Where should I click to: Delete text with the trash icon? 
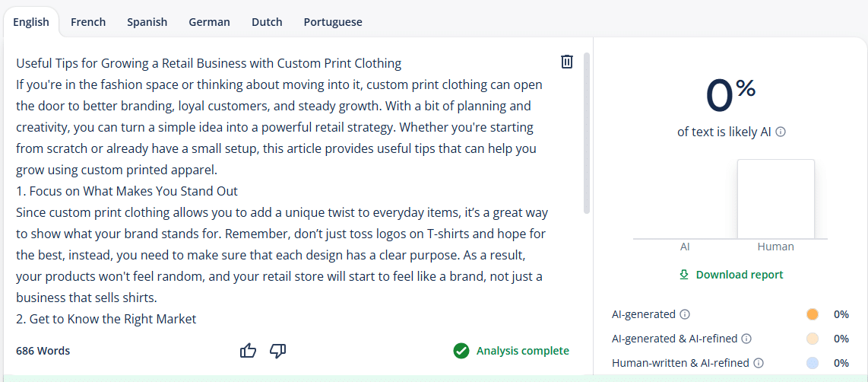click(x=567, y=62)
